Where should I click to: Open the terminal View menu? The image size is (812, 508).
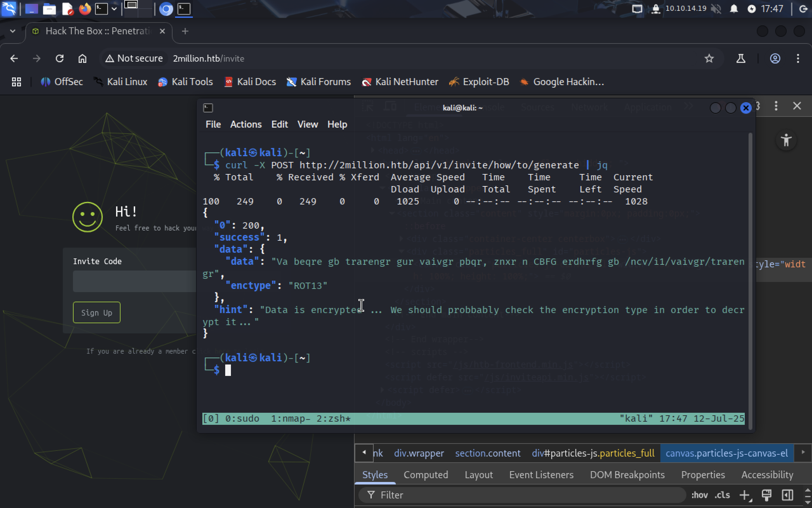307,124
